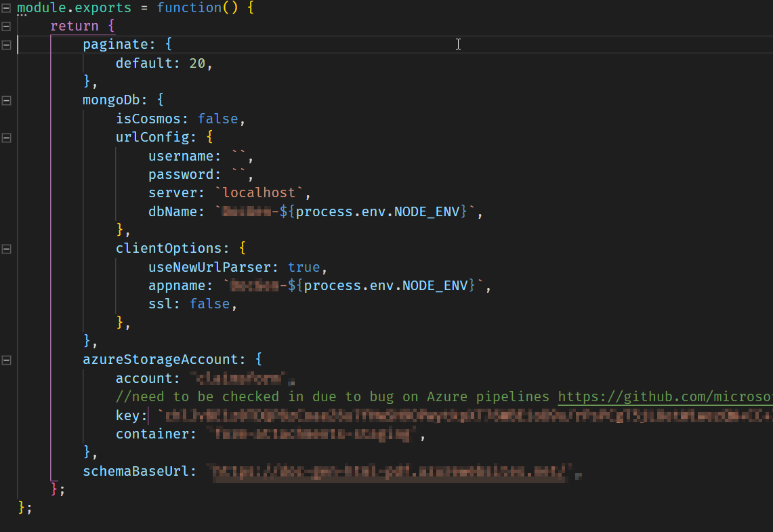Click the 'return' keyword

(75, 26)
